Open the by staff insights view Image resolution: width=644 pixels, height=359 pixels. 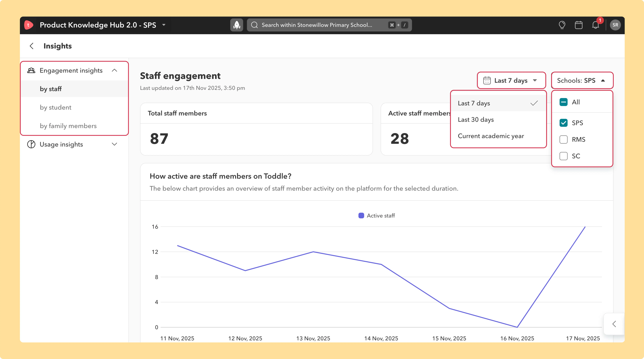click(74, 89)
